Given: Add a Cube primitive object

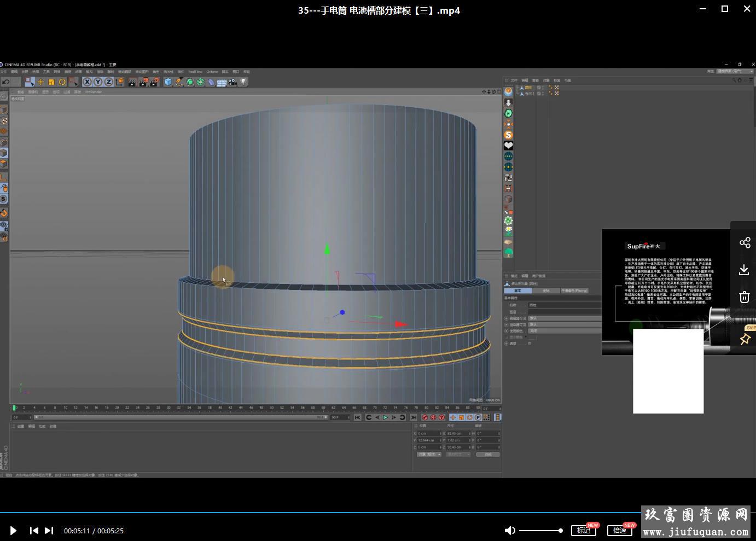Looking at the screenshot, I should (x=168, y=82).
